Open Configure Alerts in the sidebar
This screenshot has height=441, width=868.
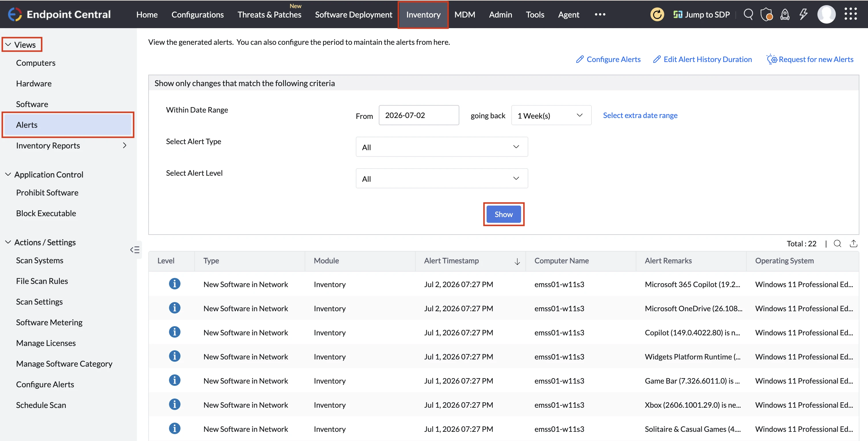pyautogui.click(x=45, y=384)
